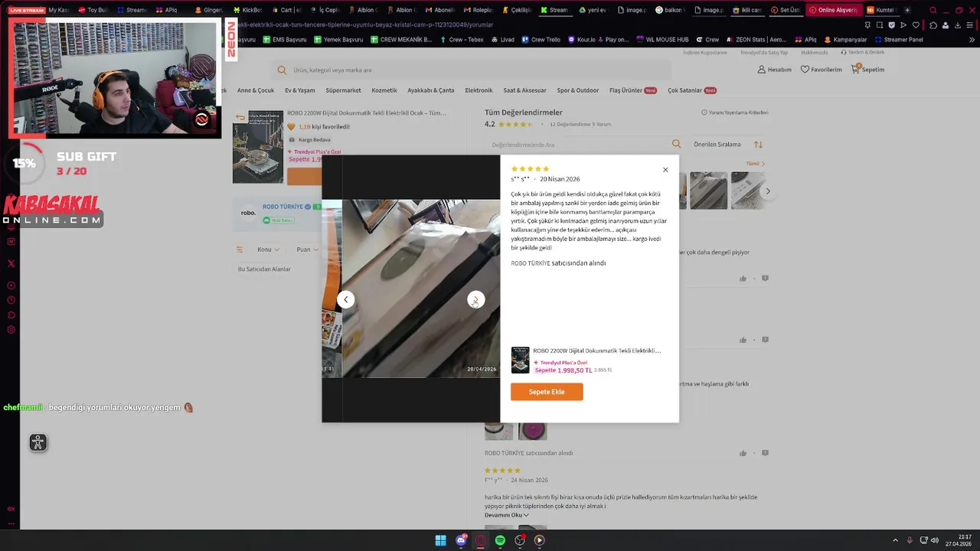Switch to the yeni ev browser tab
The image size is (980, 551).
click(x=593, y=10)
